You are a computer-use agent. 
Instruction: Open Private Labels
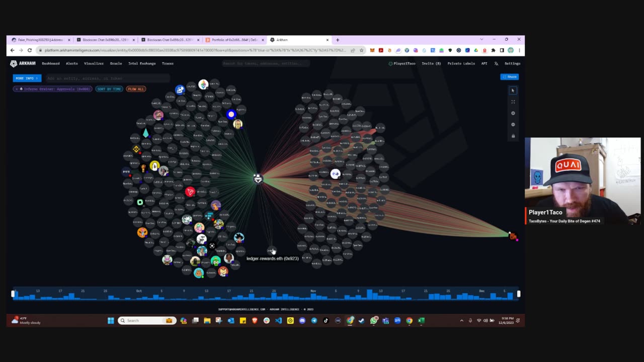pos(461,63)
